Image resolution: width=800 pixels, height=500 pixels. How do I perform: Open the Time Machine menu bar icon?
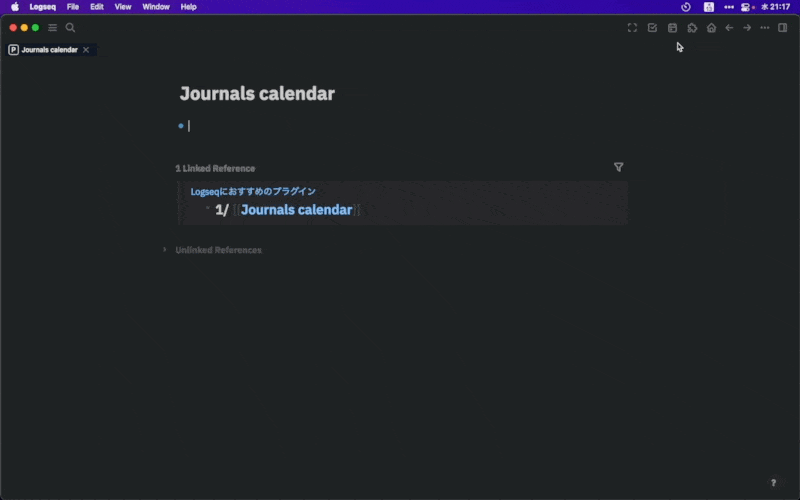(686, 7)
